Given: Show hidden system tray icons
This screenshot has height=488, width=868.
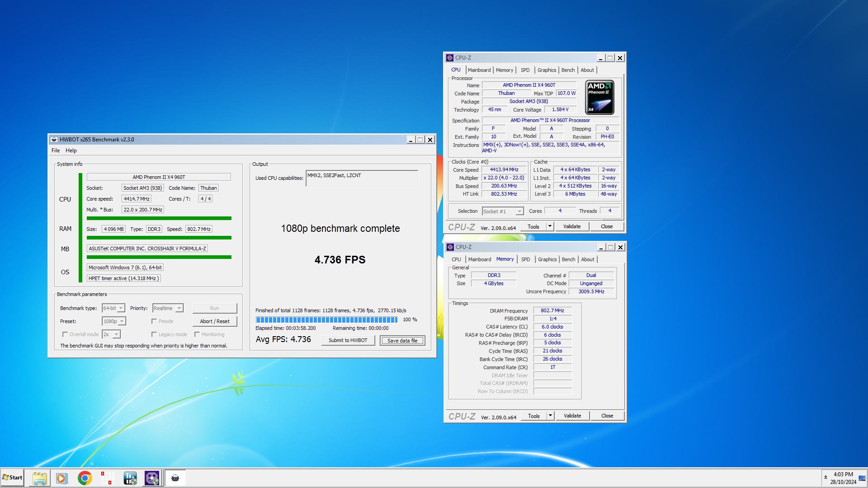Looking at the screenshot, I should (826, 478).
